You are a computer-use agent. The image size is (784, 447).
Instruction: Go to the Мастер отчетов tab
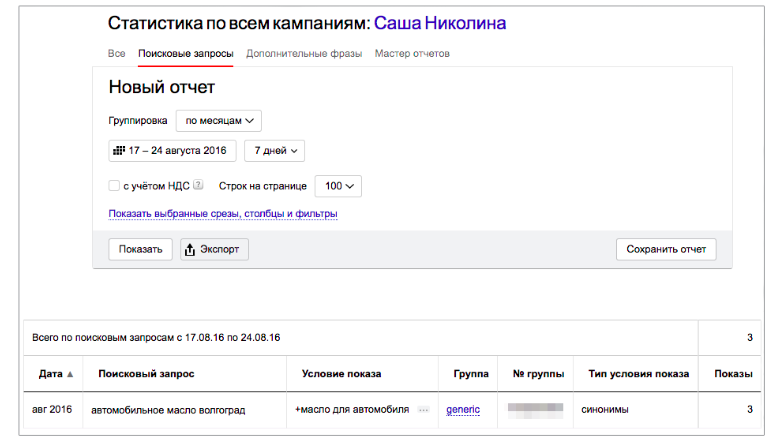click(x=412, y=54)
